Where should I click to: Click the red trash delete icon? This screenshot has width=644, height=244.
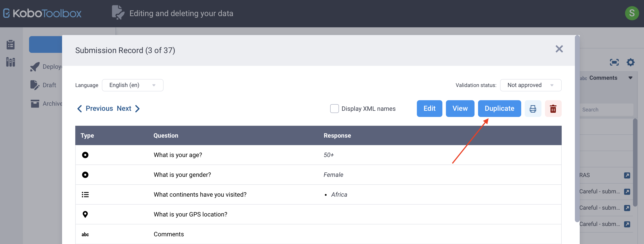[x=553, y=109]
